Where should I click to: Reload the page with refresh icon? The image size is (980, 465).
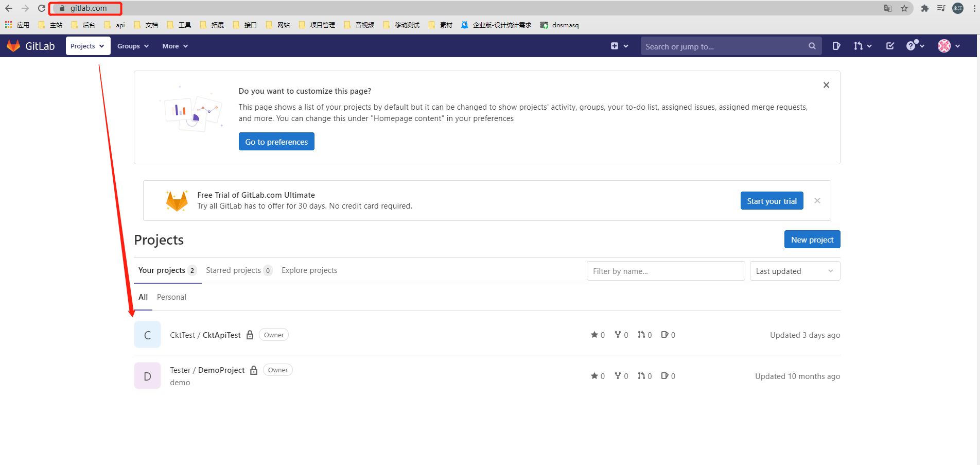[x=42, y=8]
